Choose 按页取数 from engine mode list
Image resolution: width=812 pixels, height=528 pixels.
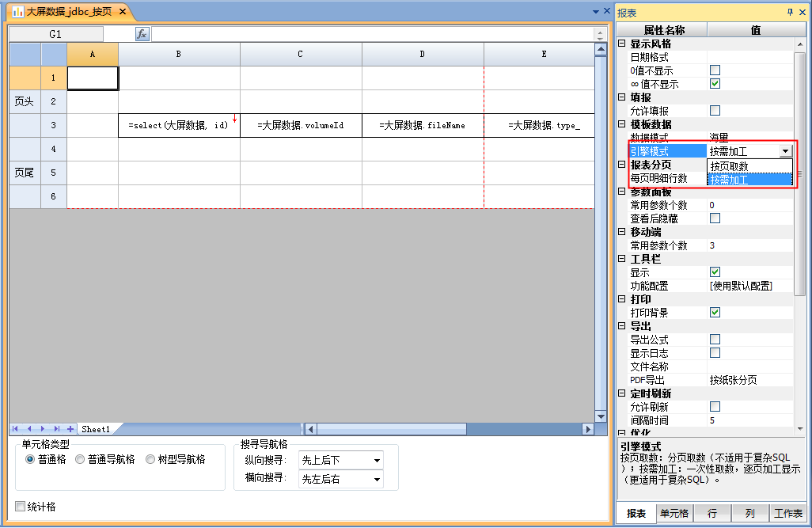(749, 166)
